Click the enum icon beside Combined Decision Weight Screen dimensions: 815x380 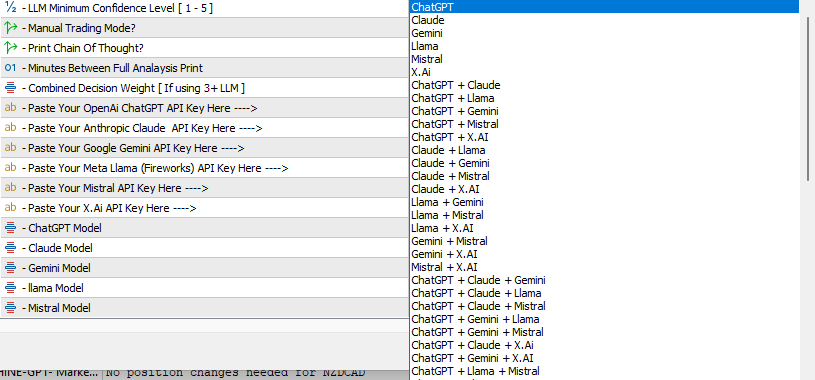coord(10,88)
